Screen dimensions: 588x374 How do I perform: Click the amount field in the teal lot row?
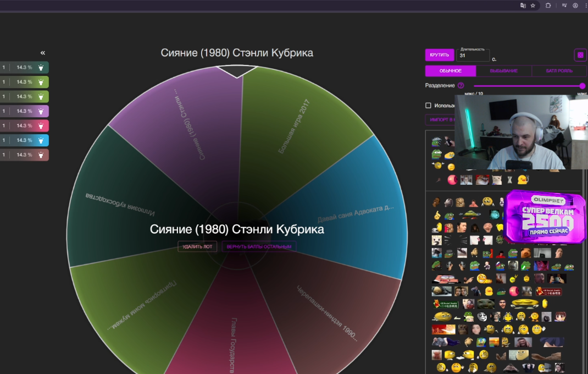pos(4,68)
